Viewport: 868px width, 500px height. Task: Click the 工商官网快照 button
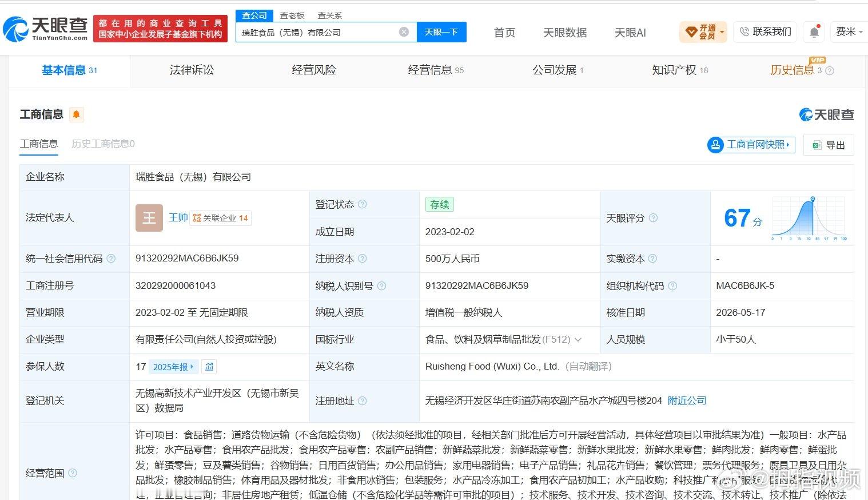click(751, 145)
